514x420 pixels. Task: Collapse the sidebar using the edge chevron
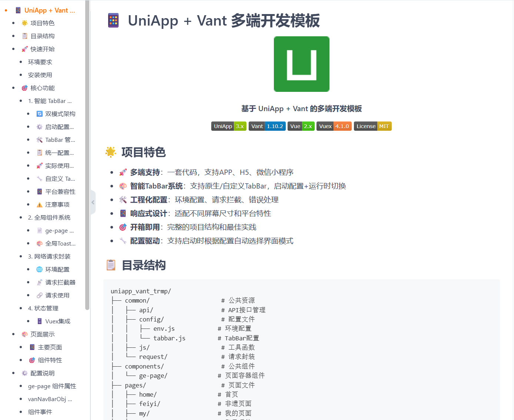[93, 202]
